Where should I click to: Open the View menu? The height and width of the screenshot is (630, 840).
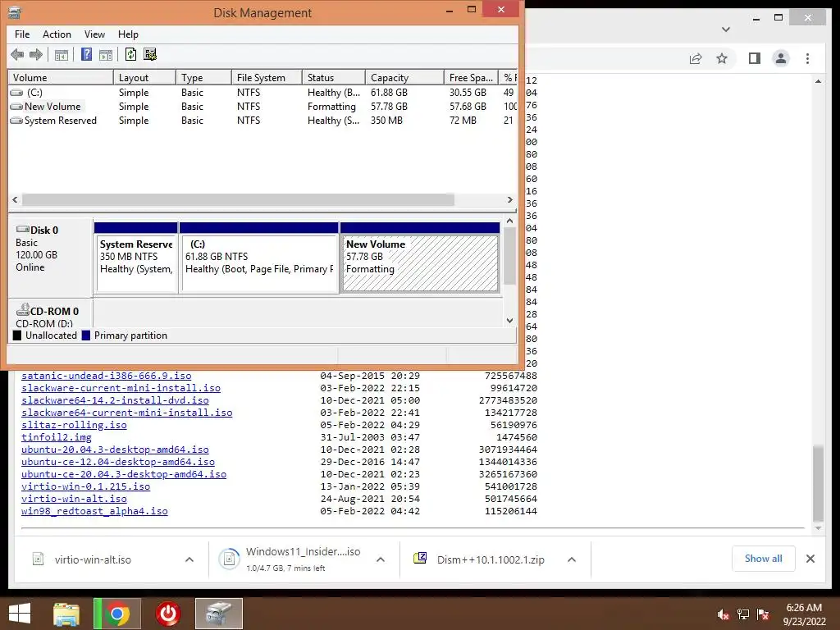tap(94, 34)
